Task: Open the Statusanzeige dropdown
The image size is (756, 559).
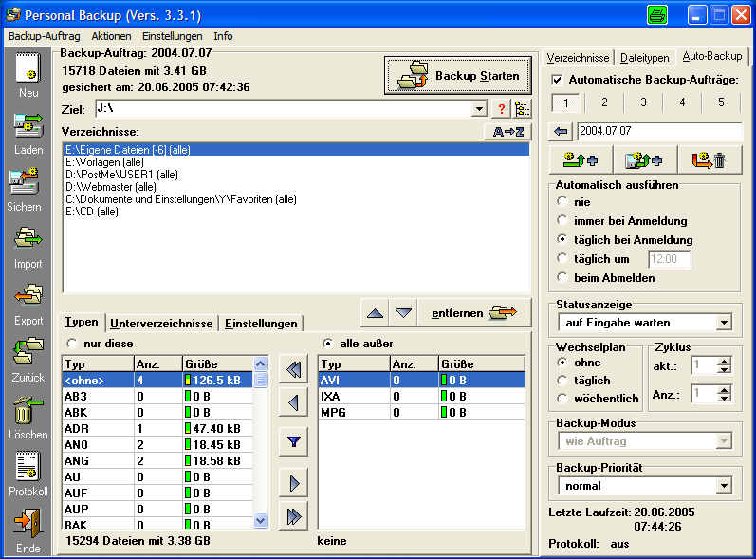Action: click(724, 323)
